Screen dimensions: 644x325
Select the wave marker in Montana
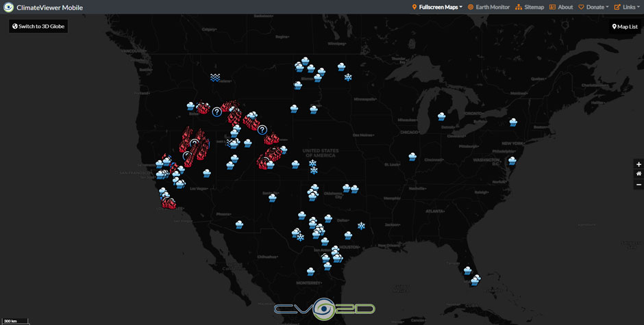(x=215, y=77)
